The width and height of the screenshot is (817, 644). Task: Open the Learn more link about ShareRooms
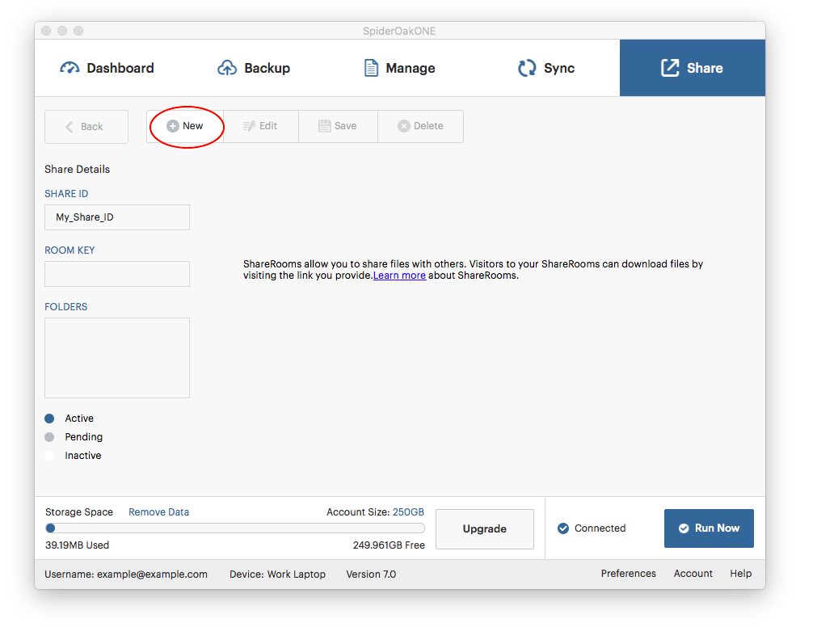click(400, 276)
